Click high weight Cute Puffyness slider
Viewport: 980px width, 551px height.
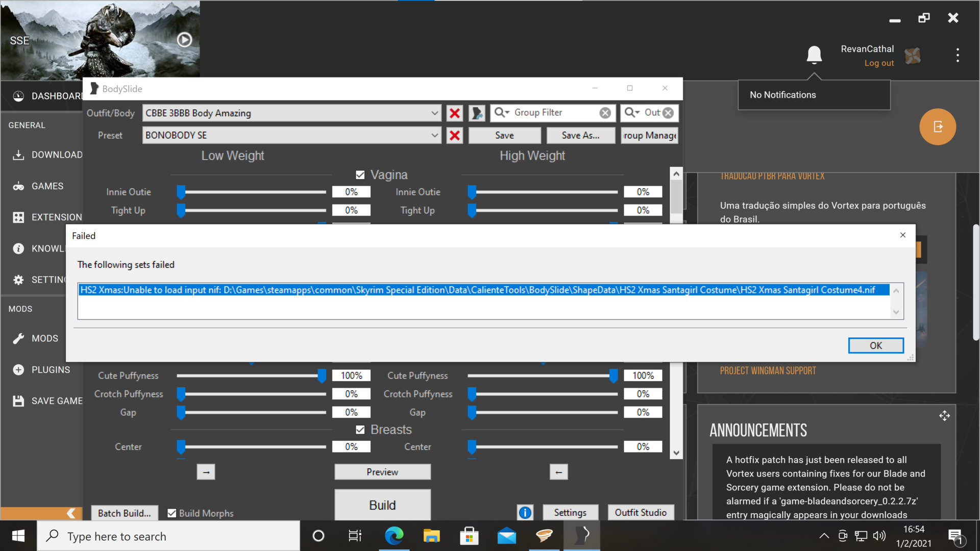pyautogui.click(x=542, y=376)
